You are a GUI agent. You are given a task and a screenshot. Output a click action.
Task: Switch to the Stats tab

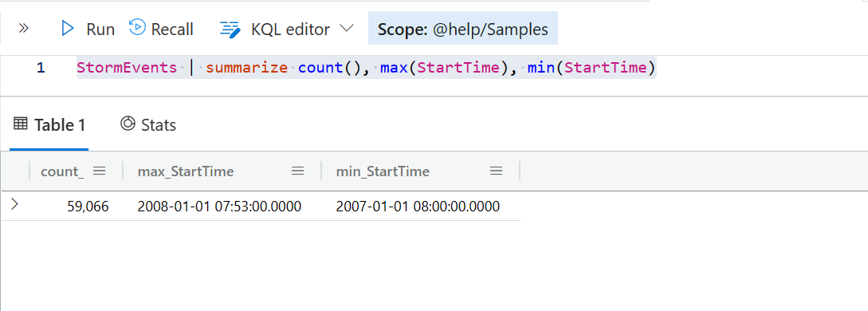click(147, 125)
